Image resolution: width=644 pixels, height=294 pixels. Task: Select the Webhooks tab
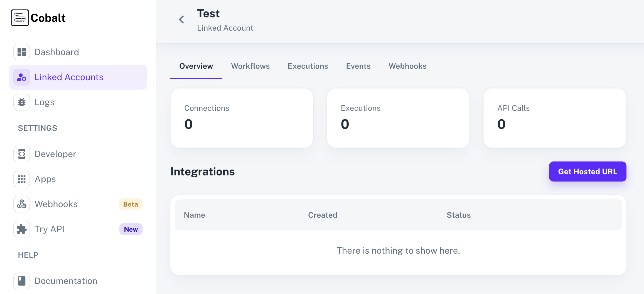click(x=407, y=66)
